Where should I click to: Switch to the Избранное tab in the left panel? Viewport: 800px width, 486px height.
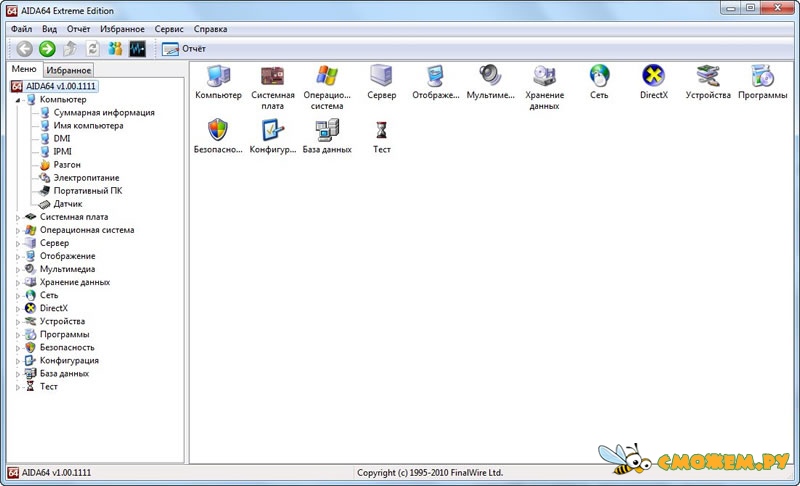point(68,70)
